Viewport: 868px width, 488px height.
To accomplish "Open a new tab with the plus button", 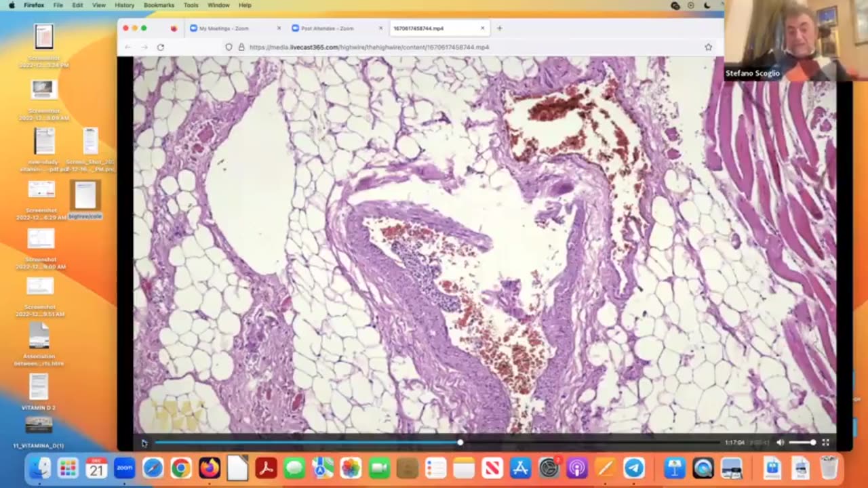I will [x=500, y=28].
